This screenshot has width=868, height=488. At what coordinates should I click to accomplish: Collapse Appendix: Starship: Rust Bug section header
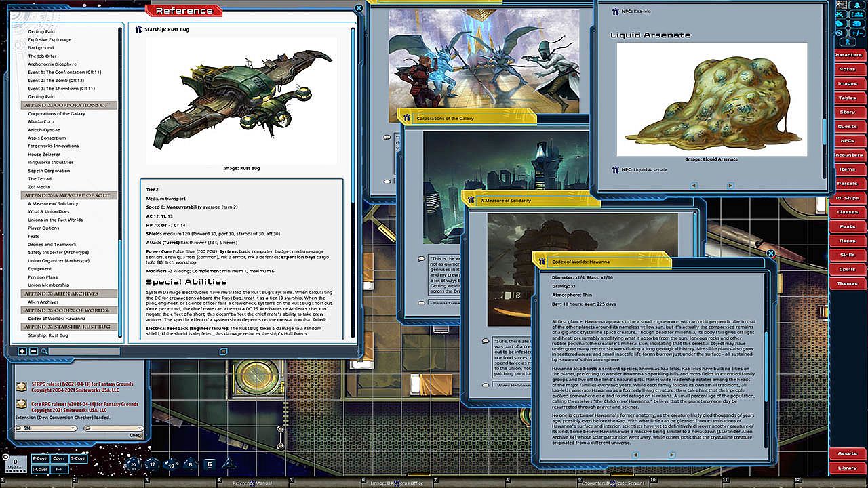69,327
